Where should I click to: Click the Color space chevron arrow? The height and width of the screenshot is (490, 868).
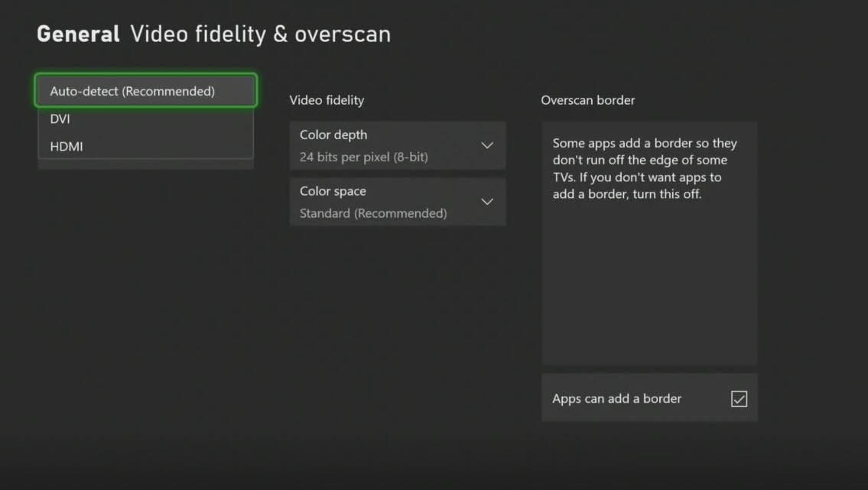click(x=487, y=202)
